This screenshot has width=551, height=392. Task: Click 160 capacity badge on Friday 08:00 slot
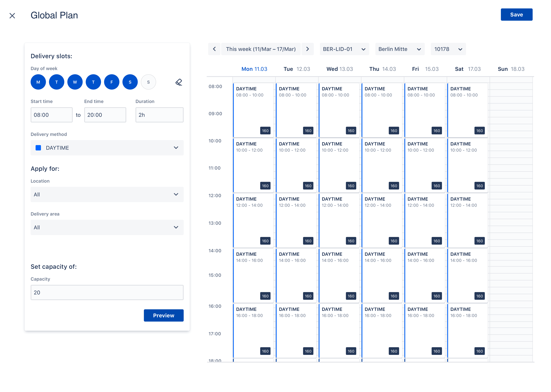[x=437, y=131]
